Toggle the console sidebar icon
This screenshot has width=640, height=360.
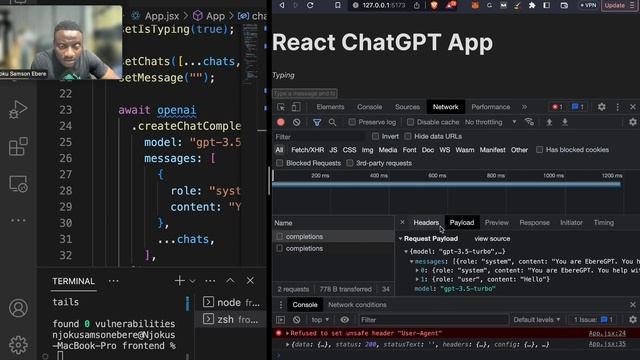[281, 320]
